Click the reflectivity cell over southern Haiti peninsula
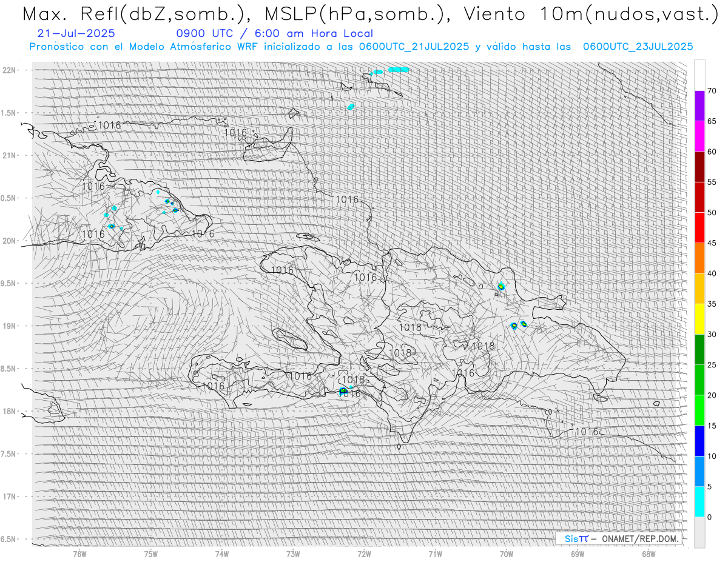The width and height of the screenshot is (728, 562). coord(343,392)
